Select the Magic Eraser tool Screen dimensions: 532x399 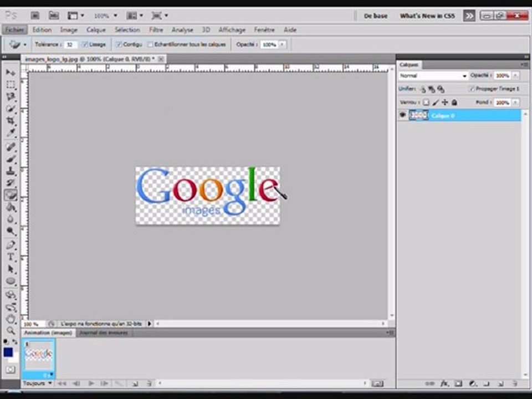pyautogui.click(x=11, y=195)
